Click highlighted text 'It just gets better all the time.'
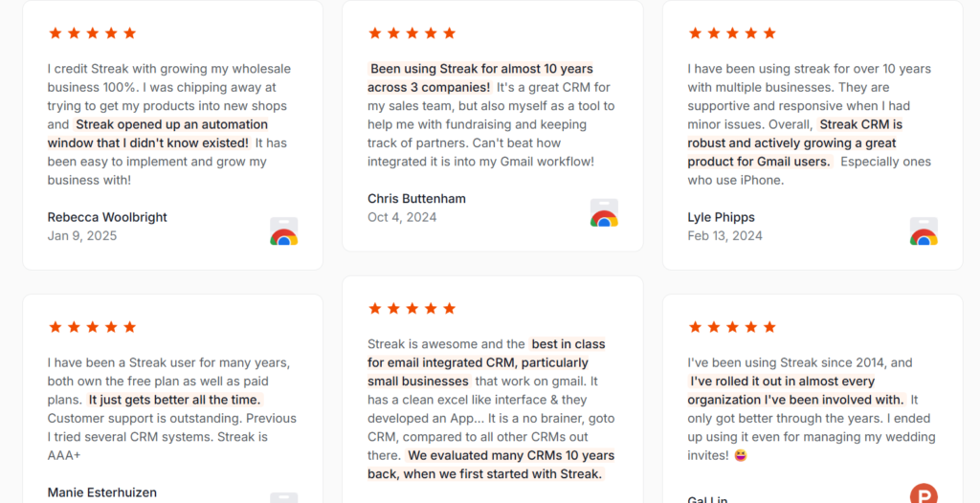This screenshot has height=503, width=980. point(175,400)
